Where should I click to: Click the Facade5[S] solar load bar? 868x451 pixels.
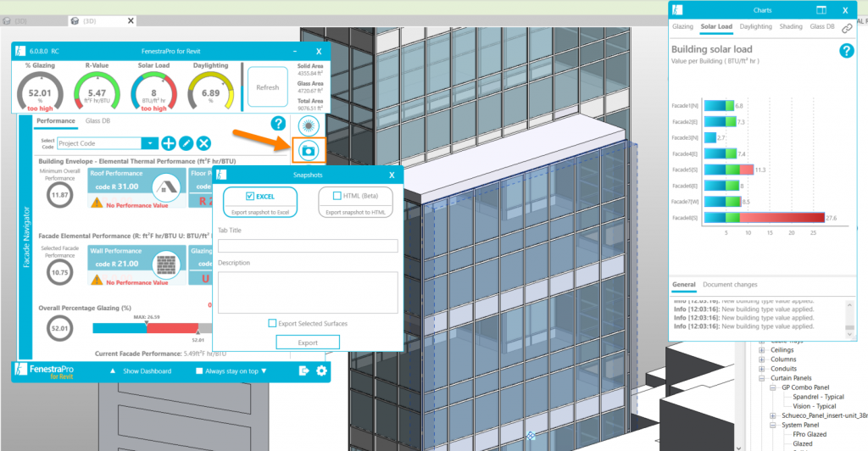coord(728,170)
